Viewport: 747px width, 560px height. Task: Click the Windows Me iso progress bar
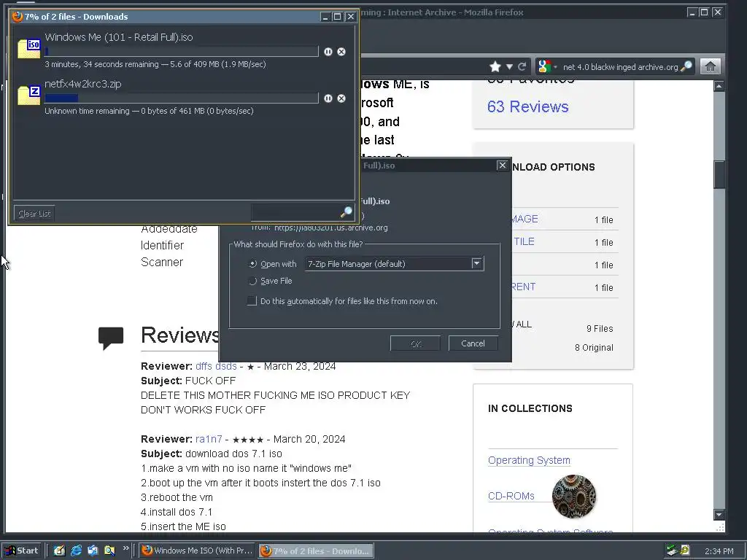click(182, 52)
